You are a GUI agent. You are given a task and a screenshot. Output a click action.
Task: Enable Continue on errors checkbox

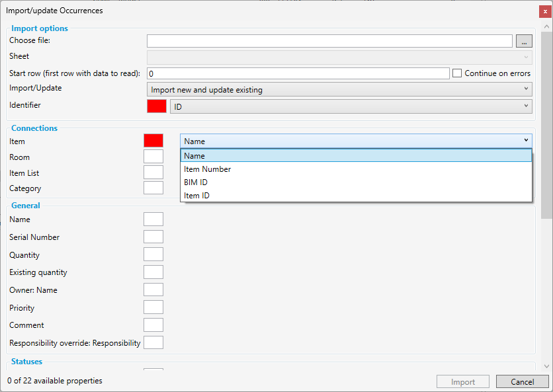(x=457, y=73)
